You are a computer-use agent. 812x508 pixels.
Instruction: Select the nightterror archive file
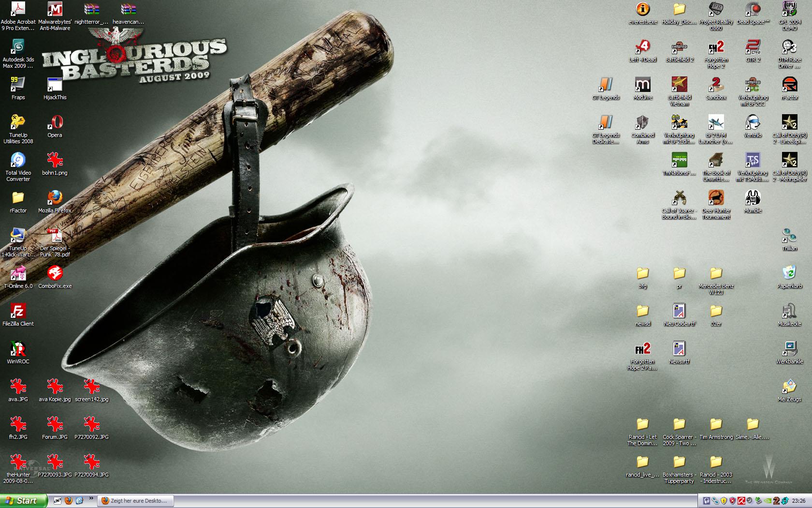coord(91,13)
